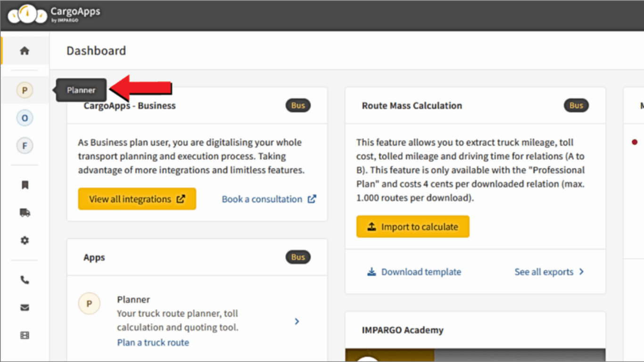The width and height of the screenshot is (644, 362).
Task: Click the CargoApps logo in the header
Action: pos(54,15)
